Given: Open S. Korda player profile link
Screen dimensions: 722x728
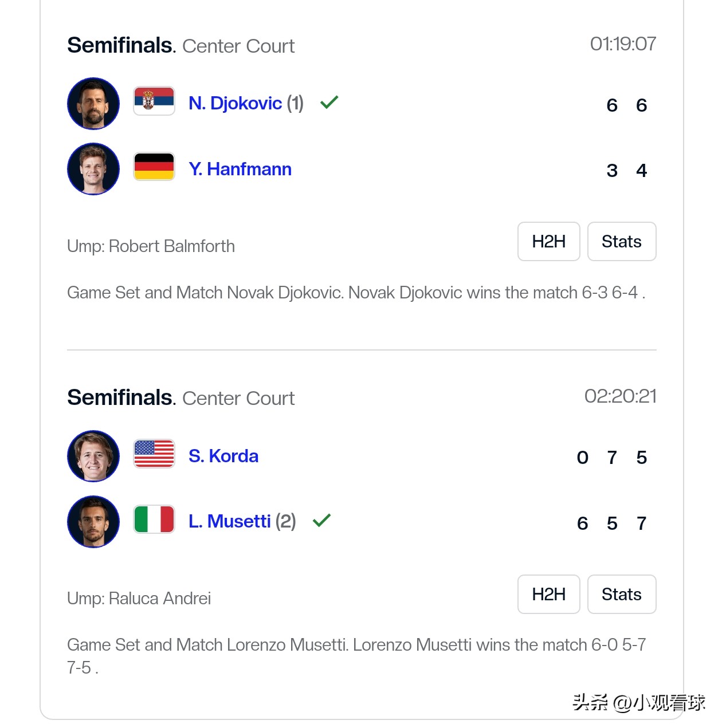Looking at the screenshot, I should 223,456.
